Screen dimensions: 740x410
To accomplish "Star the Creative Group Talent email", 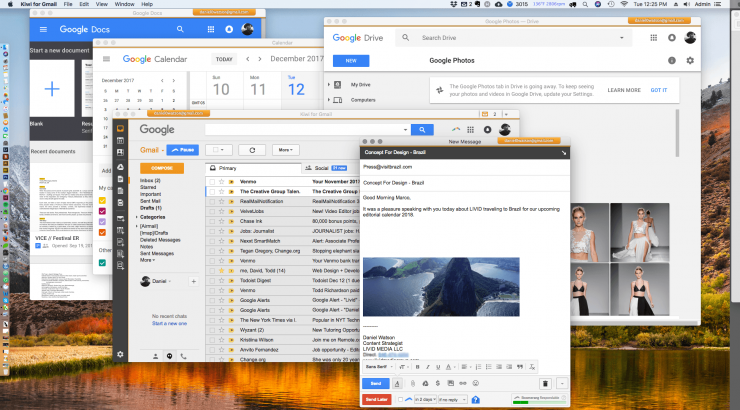I will click(x=220, y=191).
